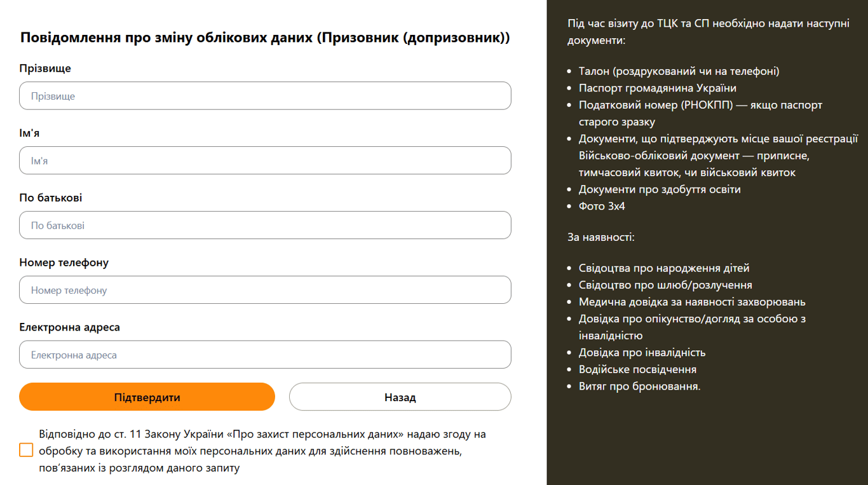The width and height of the screenshot is (868, 485).
Task: Click the Прізвище field label
Action: pyautogui.click(x=45, y=69)
